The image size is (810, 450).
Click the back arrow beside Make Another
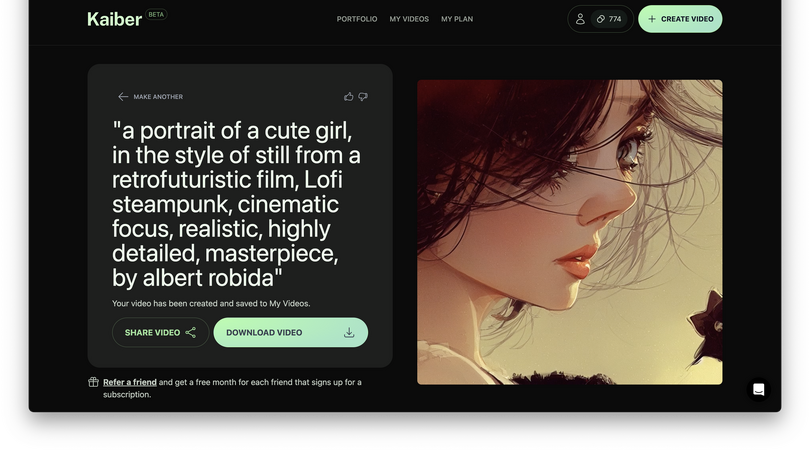[123, 97]
